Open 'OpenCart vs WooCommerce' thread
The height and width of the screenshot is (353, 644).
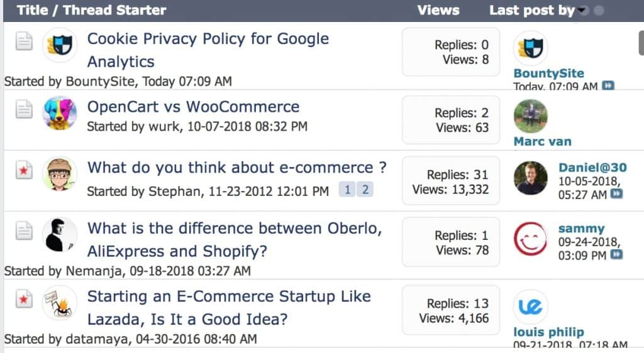point(193,107)
